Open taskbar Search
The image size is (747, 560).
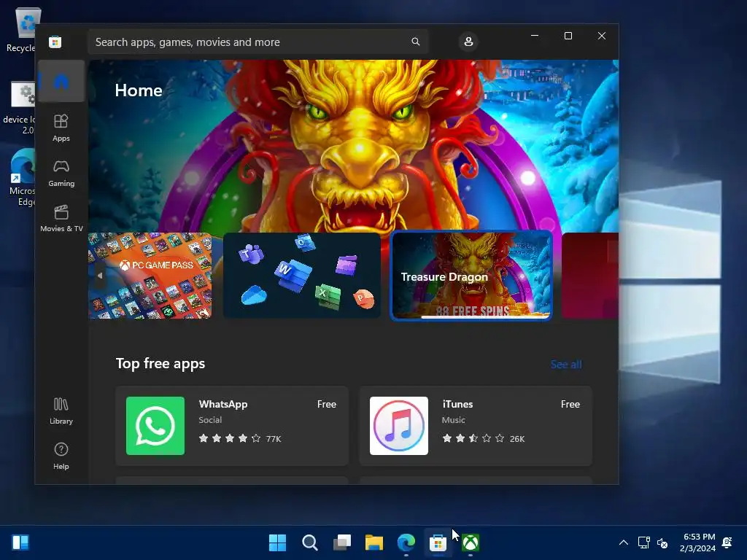[309, 542]
